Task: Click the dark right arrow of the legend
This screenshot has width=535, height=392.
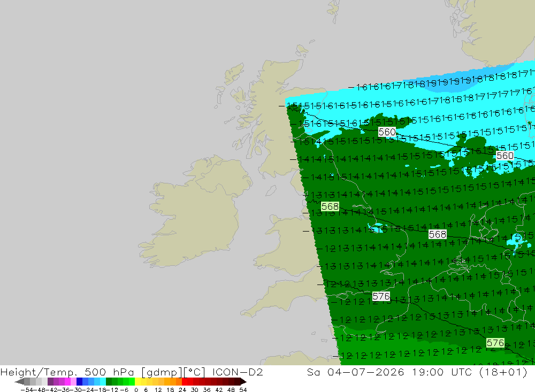Action: pos(243,382)
